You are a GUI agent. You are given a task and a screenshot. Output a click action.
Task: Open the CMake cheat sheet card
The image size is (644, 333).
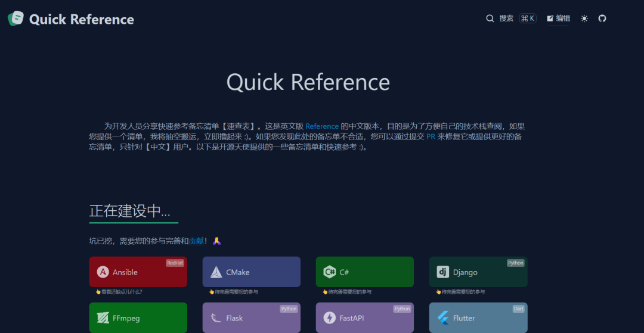coord(252,272)
